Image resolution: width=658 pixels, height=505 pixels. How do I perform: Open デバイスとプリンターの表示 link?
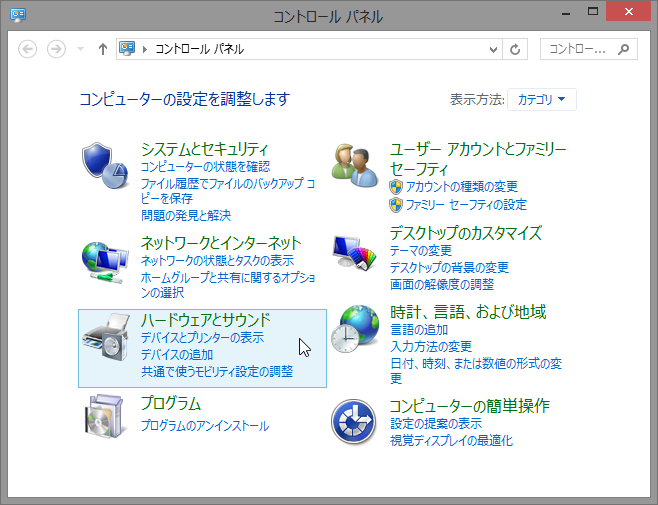[x=202, y=338]
